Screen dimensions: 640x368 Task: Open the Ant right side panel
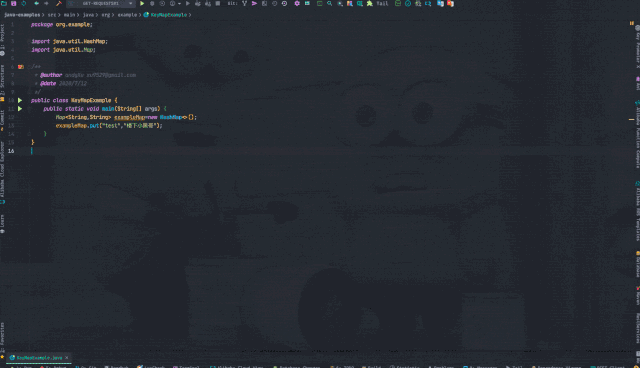coord(637,83)
